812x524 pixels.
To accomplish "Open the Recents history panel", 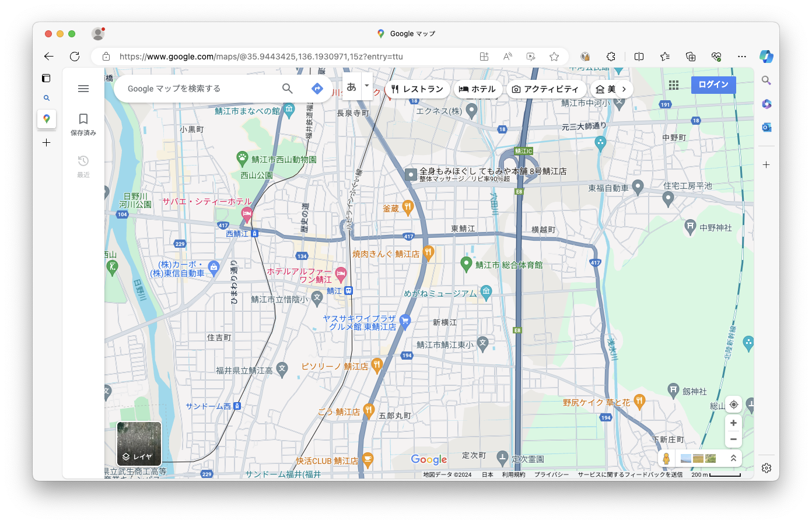I will [x=83, y=166].
